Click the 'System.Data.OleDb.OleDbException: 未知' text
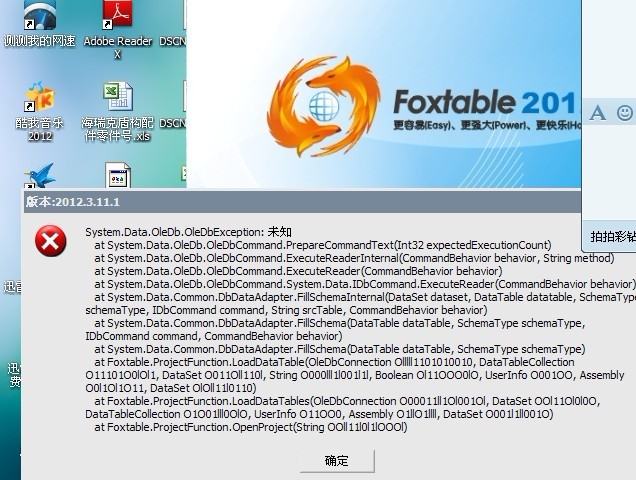 [x=188, y=232]
